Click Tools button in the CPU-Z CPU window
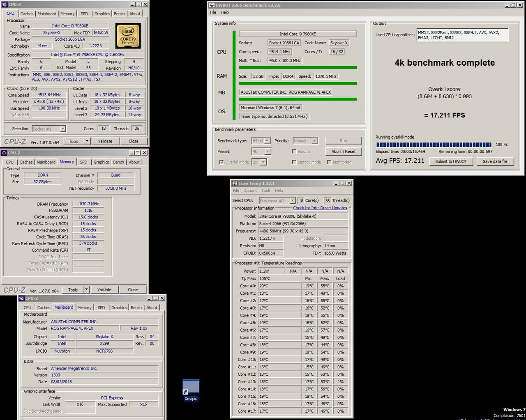526x420 pixels. [74, 141]
